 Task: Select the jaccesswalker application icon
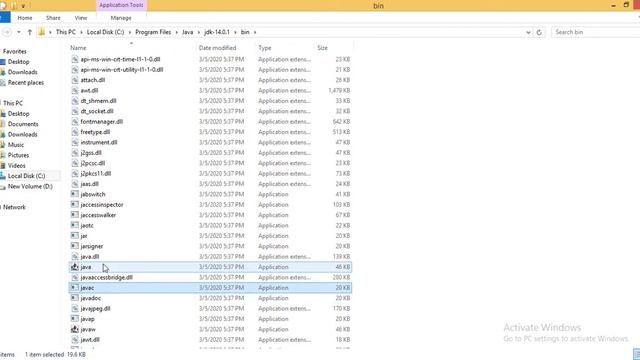[x=75, y=215]
